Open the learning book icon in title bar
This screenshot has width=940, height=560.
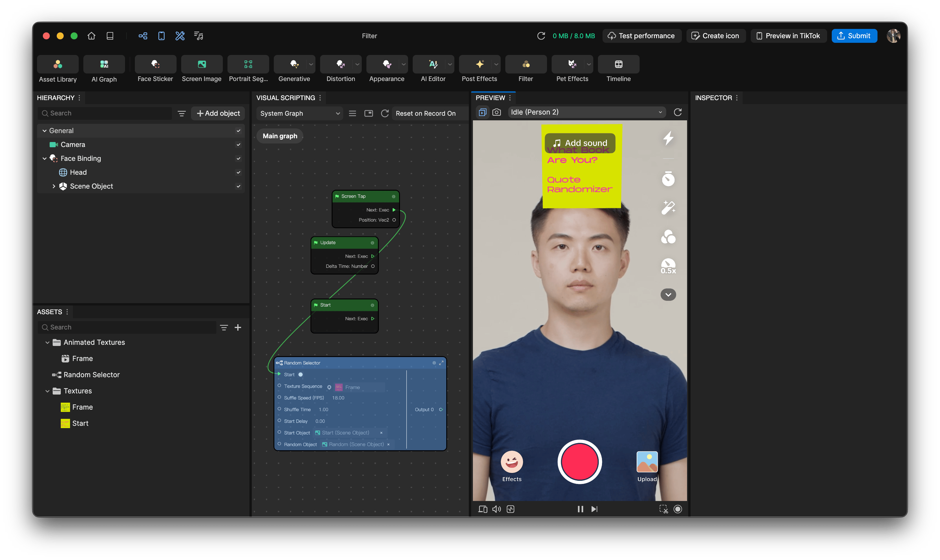[110, 36]
